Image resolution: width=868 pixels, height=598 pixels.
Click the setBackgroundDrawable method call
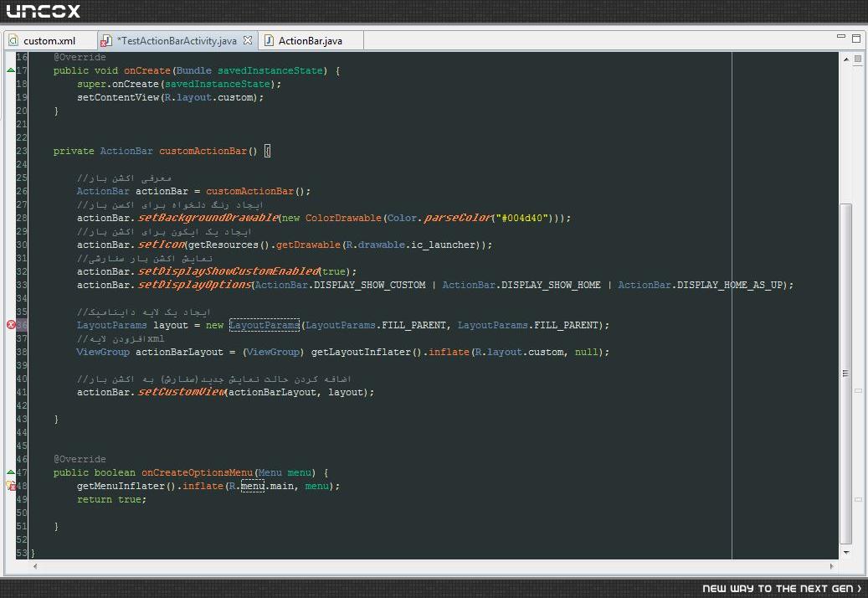[x=208, y=218]
